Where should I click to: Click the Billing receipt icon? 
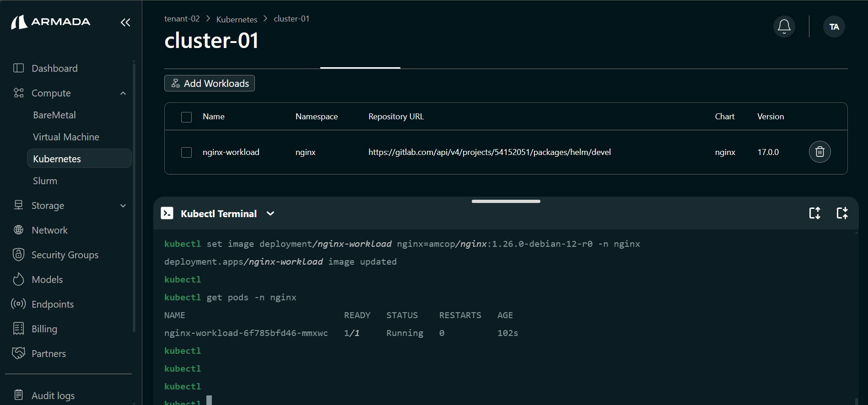coord(18,329)
